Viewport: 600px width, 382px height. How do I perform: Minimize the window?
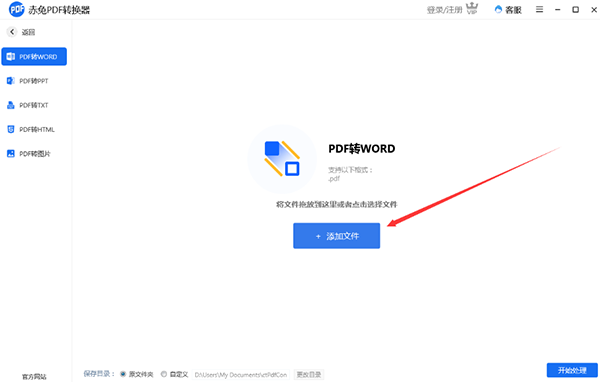click(558, 10)
